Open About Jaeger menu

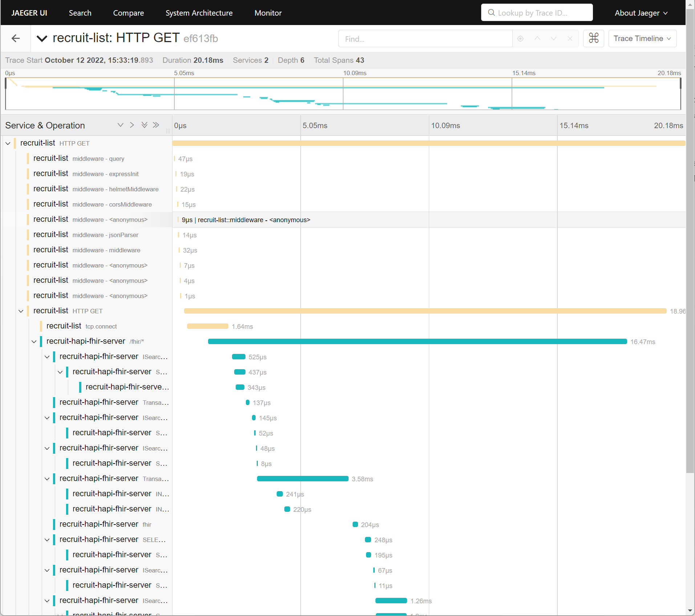641,13
